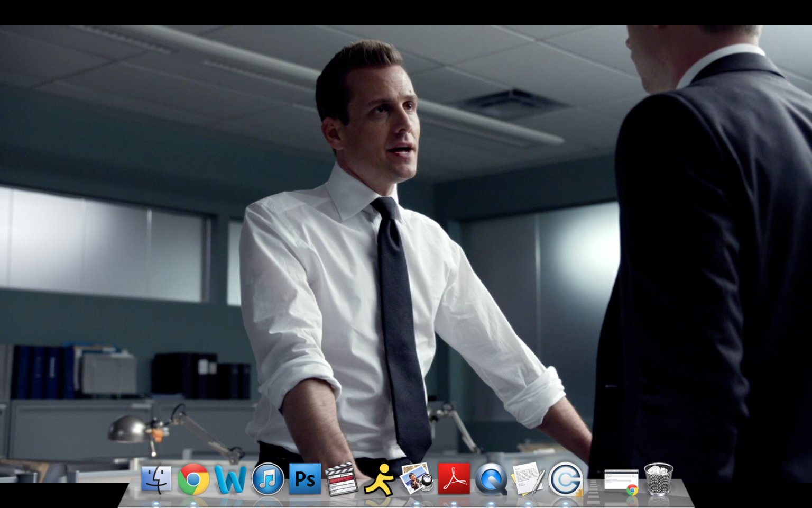This screenshot has width=812, height=508.
Task: Open Finder from the dock
Action: coord(156,479)
